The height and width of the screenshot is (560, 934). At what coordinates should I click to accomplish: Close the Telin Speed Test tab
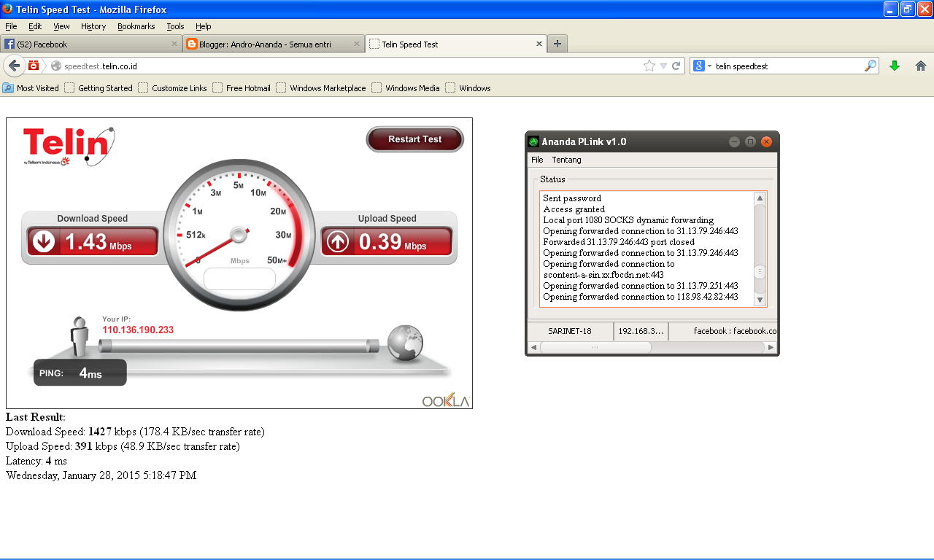(539, 44)
